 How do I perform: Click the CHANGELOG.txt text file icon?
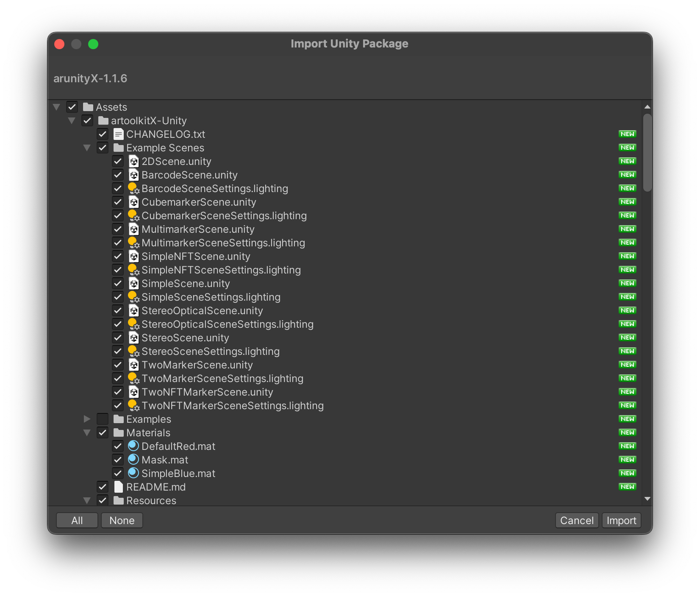coord(119,134)
